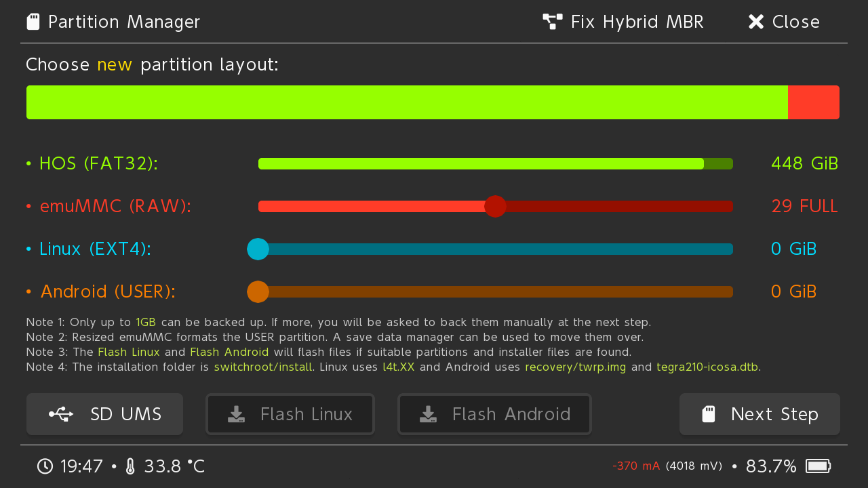
Task: Click the '1GB' highlighted text in Note 1
Action: tap(146, 323)
